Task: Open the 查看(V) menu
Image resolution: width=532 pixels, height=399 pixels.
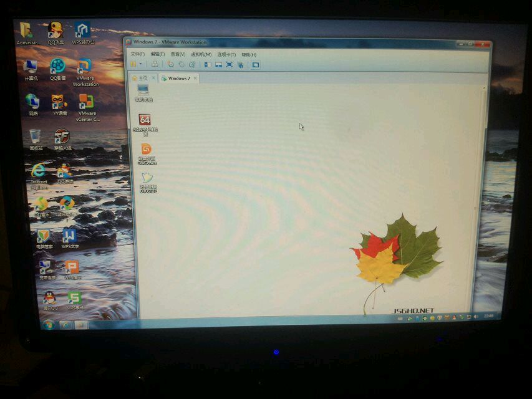Action: tap(178, 54)
